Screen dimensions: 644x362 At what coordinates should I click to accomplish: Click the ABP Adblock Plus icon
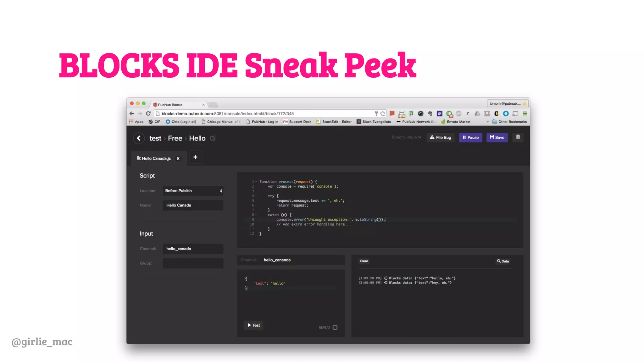click(458, 113)
